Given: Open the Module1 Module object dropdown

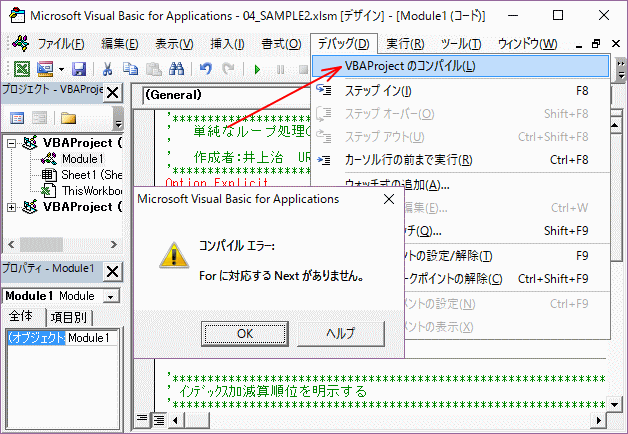Looking at the screenshot, I should pyautogui.click(x=111, y=297).
